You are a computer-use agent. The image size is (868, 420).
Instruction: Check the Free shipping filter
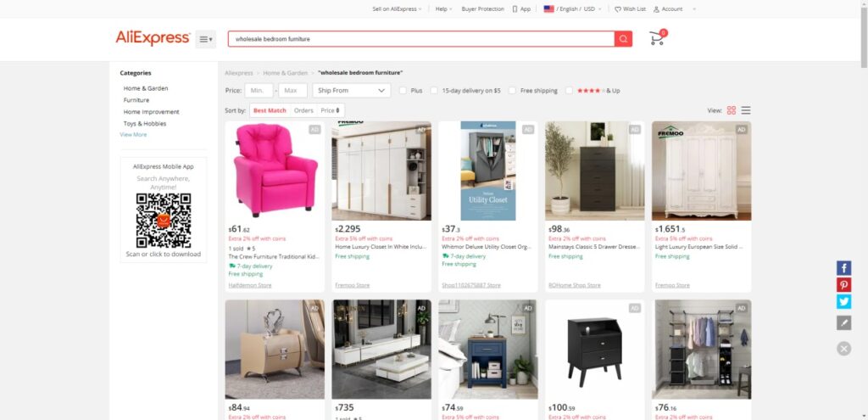513,90
